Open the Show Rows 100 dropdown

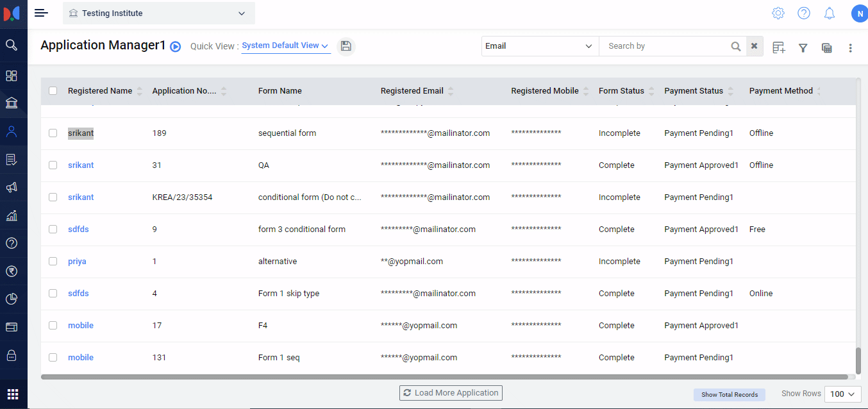coord(842,394)
